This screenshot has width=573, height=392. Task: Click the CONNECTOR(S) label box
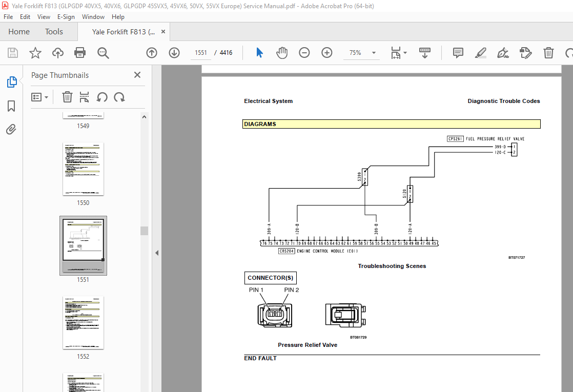point(271,278)
